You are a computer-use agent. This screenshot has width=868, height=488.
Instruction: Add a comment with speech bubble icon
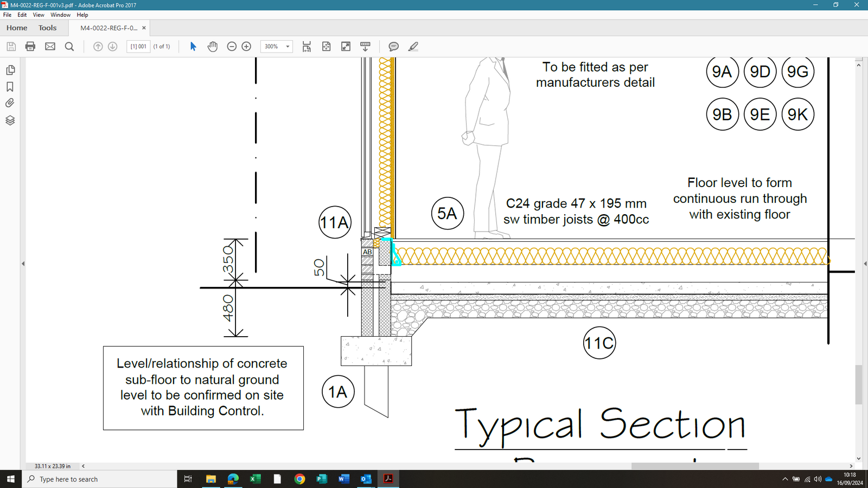click(393, 47)
